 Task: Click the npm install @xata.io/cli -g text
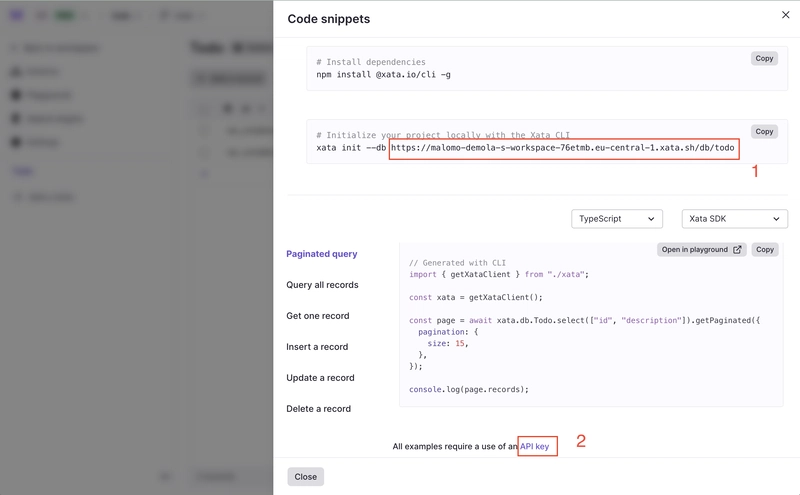tap(383, 75)
